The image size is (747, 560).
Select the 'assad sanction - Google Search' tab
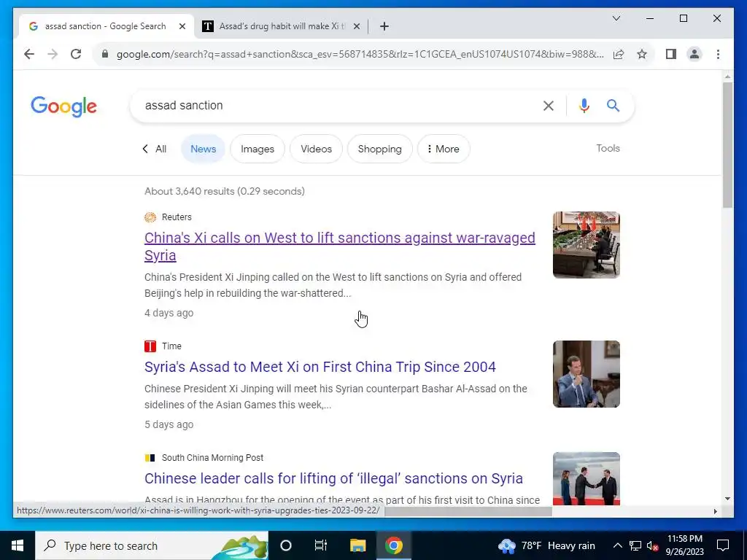pos(106,26)
